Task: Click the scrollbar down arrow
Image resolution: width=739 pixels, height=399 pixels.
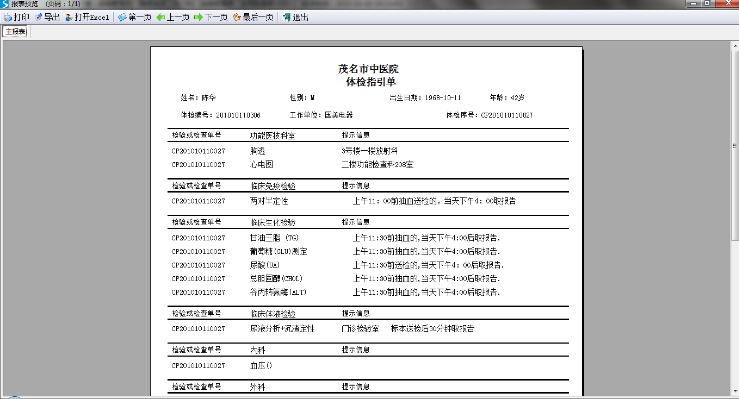Action: tap(735, 391)
